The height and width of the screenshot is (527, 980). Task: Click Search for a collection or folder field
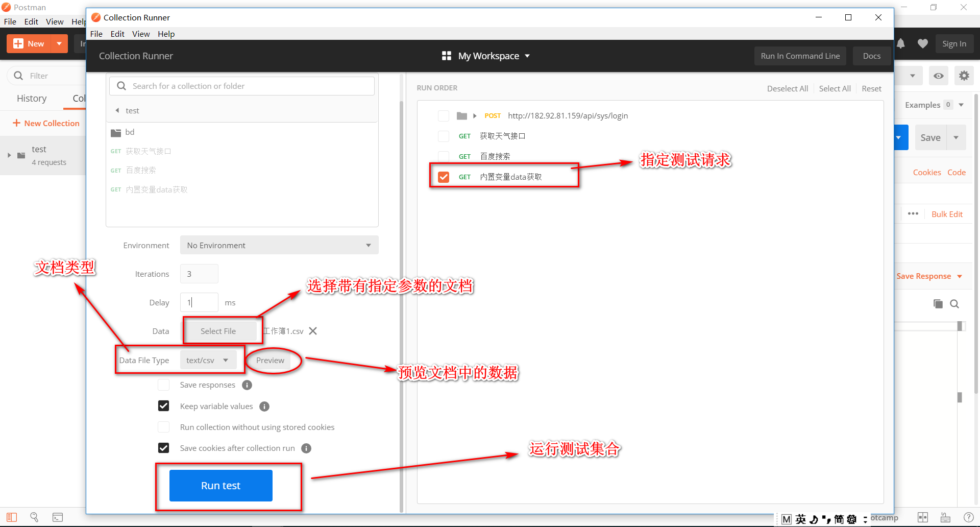point(242,86)
